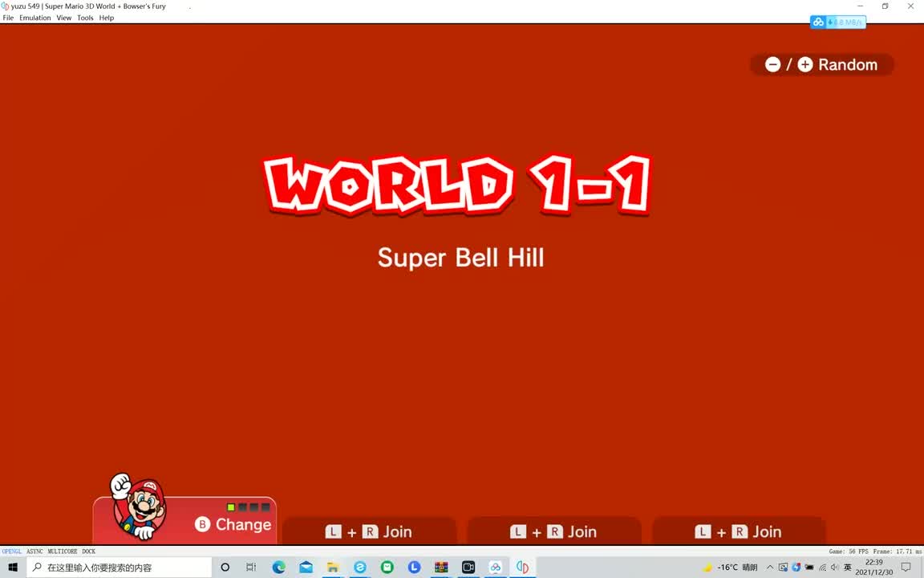Click the third player L + R Join slot
Image resolution: width=924 pixels, height=578 pixels.
coord(554,531)
